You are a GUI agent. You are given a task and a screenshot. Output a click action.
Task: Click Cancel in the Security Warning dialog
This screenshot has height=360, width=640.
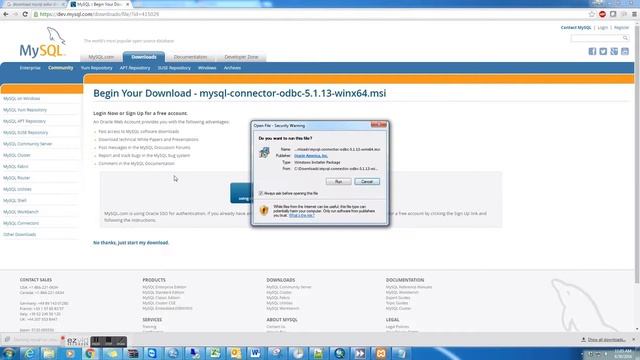click(367, 182)
